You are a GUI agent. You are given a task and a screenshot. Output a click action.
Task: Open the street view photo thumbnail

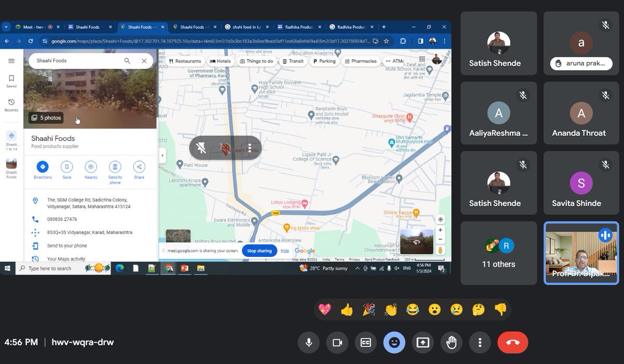click(x=417, y=242)
